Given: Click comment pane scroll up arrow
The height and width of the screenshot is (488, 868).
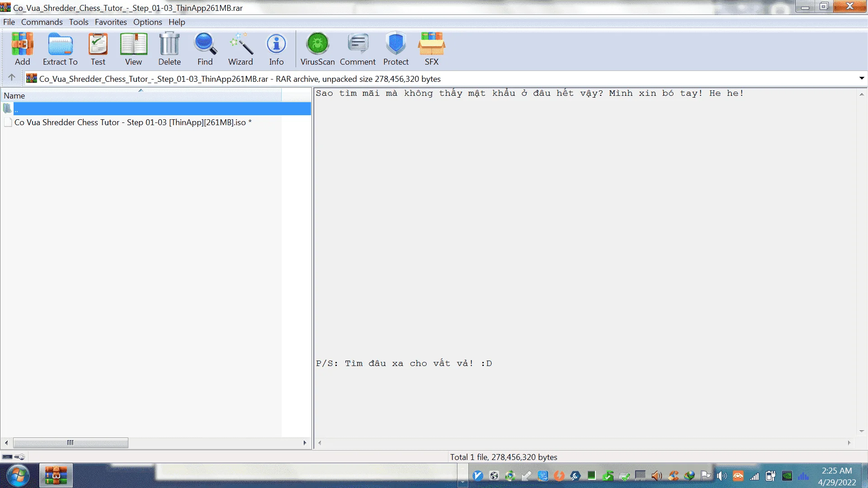Looking at the screenshot, I should pos(862,94).
